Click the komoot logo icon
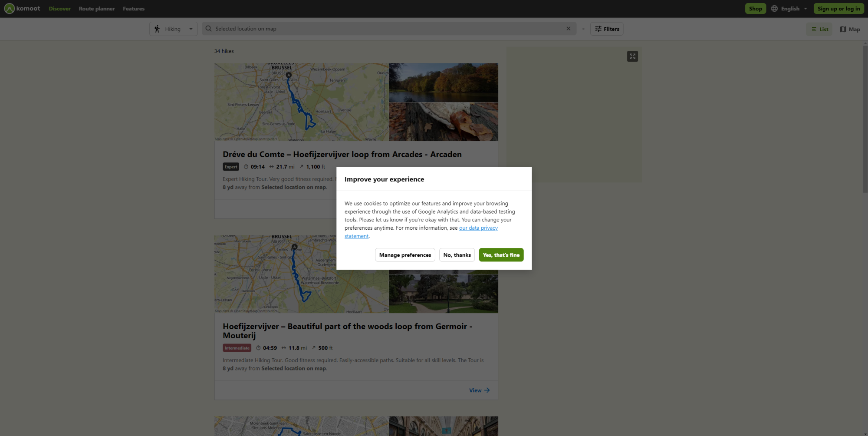This screenshot has width=868, height=436. [10, 8]
